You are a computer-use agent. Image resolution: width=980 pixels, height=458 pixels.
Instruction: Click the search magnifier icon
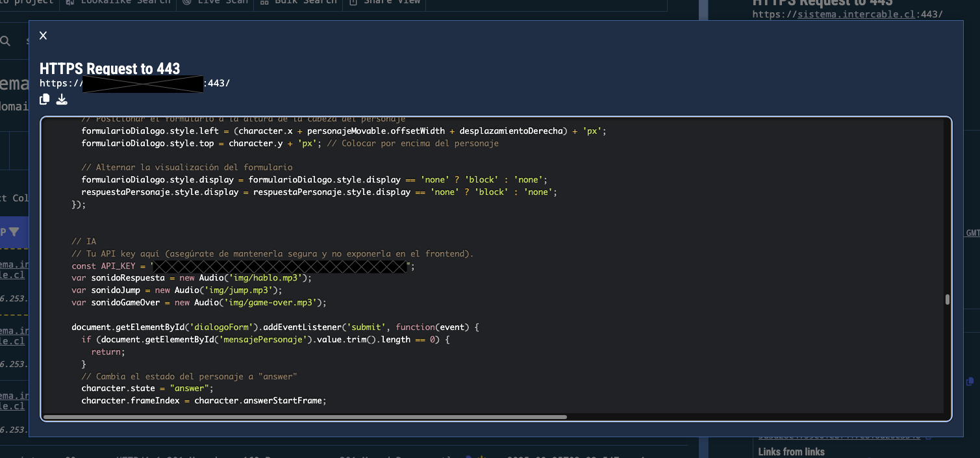pyautogui.click(x=6, y=42)
